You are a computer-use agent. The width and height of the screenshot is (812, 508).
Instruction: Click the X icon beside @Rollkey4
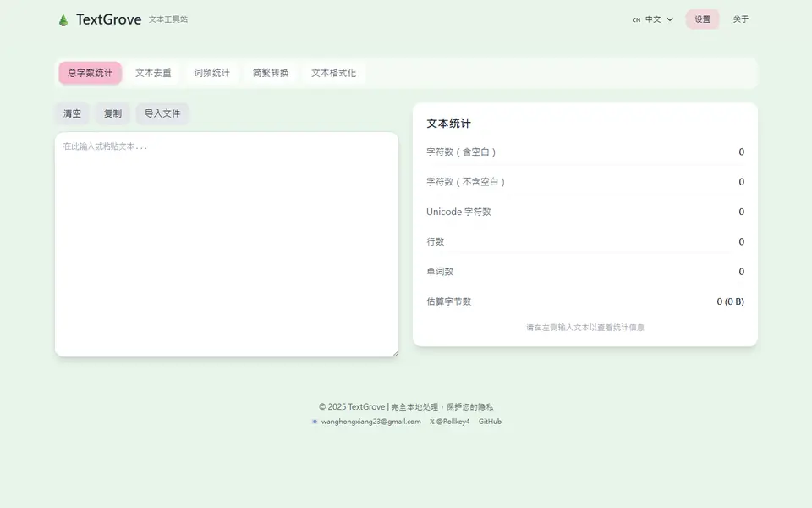point(432,422)
